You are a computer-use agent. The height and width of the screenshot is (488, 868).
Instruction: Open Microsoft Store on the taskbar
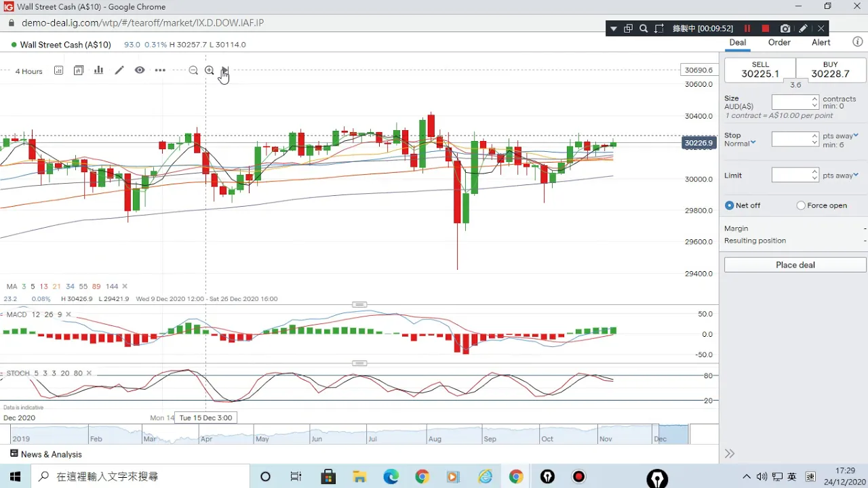(329, 476)
